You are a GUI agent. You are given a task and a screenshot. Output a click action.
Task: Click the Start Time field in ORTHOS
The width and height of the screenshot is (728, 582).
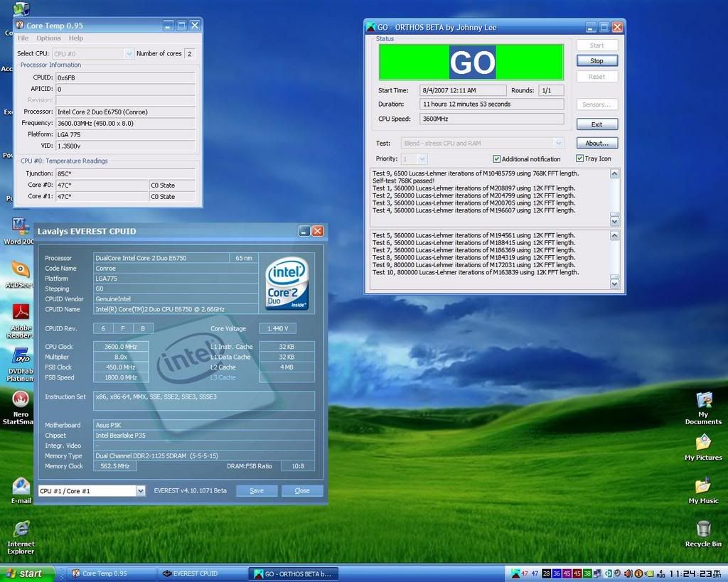(463, 90)
